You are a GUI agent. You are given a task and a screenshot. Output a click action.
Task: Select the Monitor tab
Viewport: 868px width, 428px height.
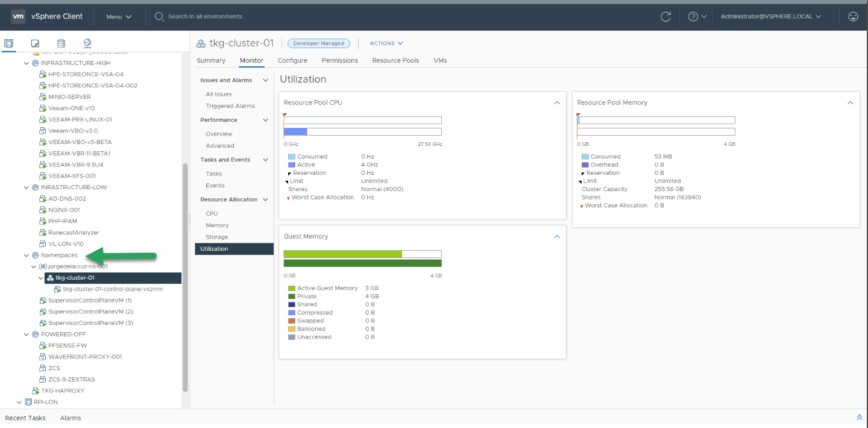tap(251, 60)
